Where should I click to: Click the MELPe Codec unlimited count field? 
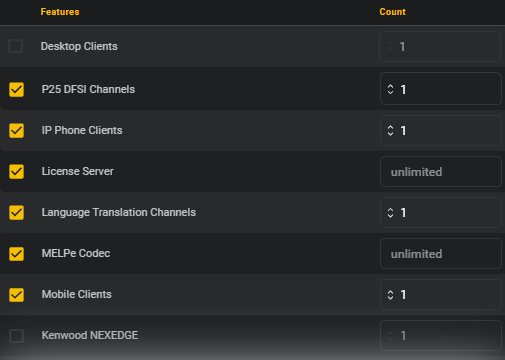441,254
